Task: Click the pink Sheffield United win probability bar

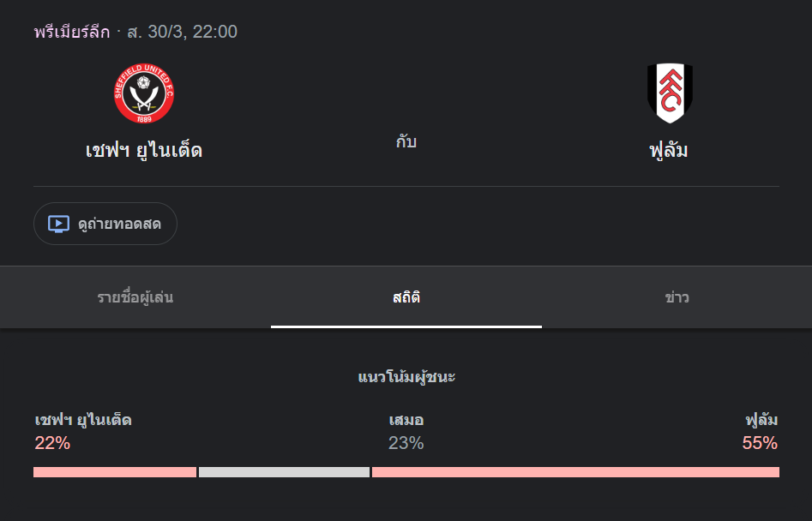Action: coord(115,472)
